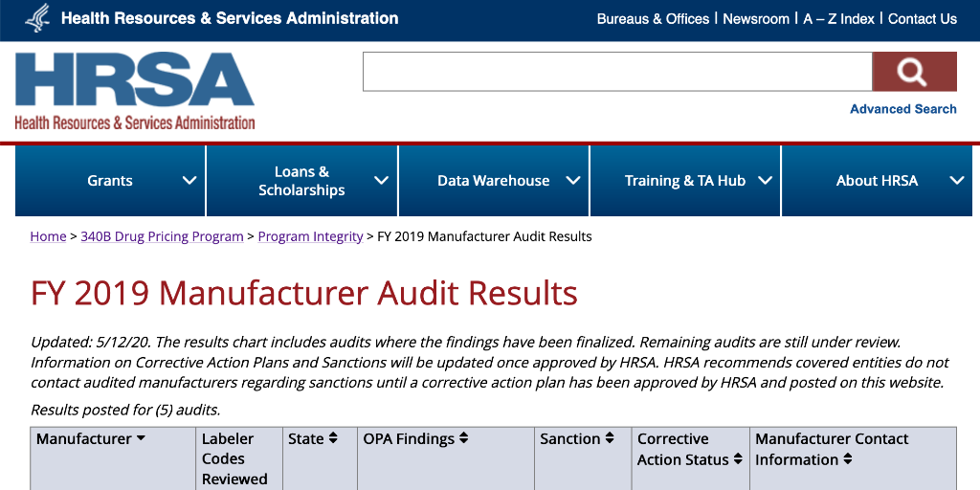This screenshot has width=980, height=490.
Task: Open Training & TA Hub menu
Action: click(x=685, y=181)
